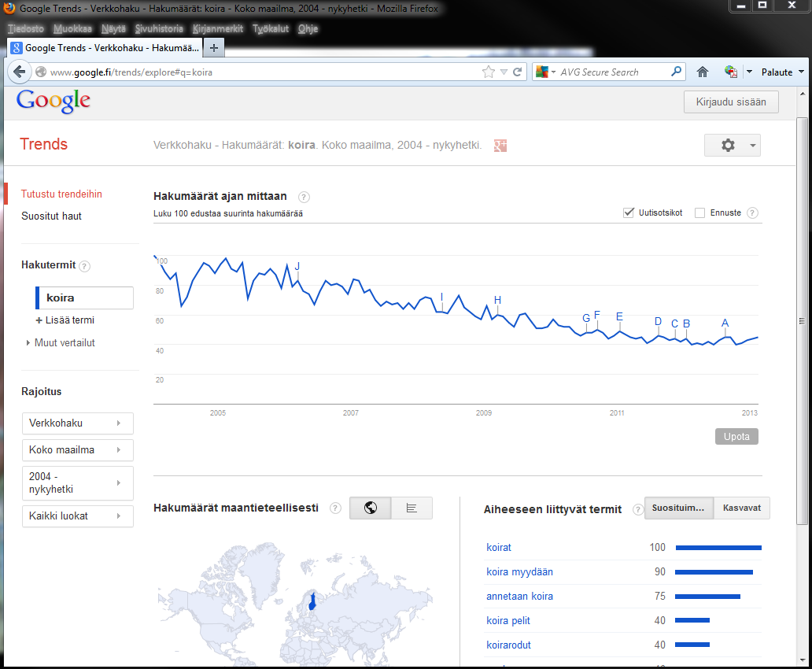This screenshot has height=669, width=812.
Task: Open the Muokkaa menu
Action: click(x=72, y=28)
